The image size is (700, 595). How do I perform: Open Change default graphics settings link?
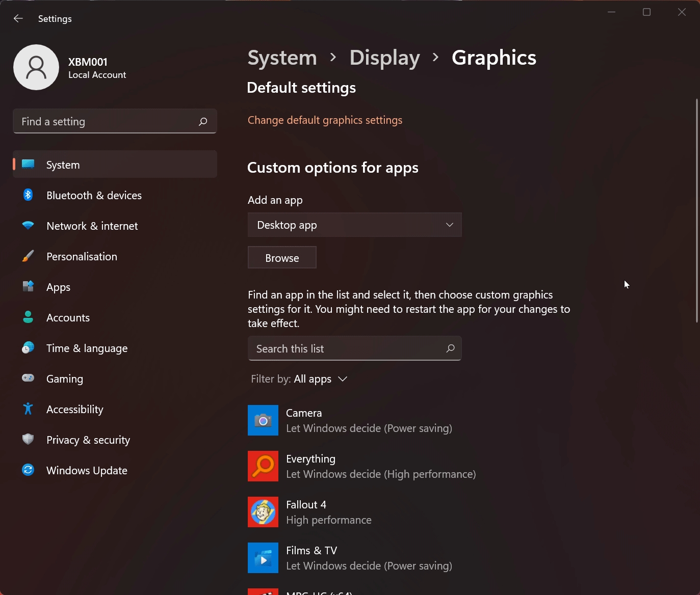325,120
